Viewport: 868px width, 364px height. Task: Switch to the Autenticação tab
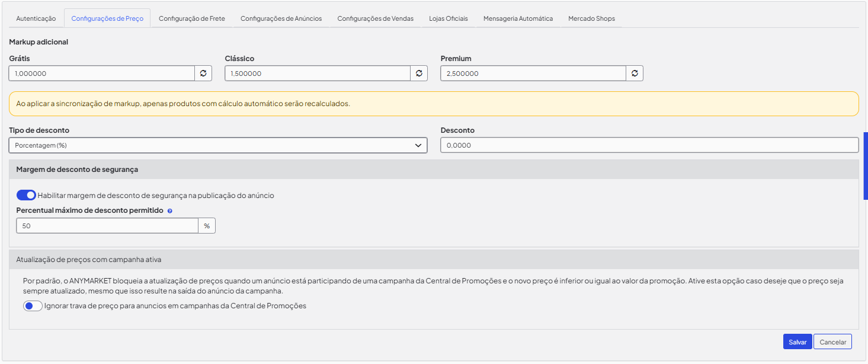36,18
